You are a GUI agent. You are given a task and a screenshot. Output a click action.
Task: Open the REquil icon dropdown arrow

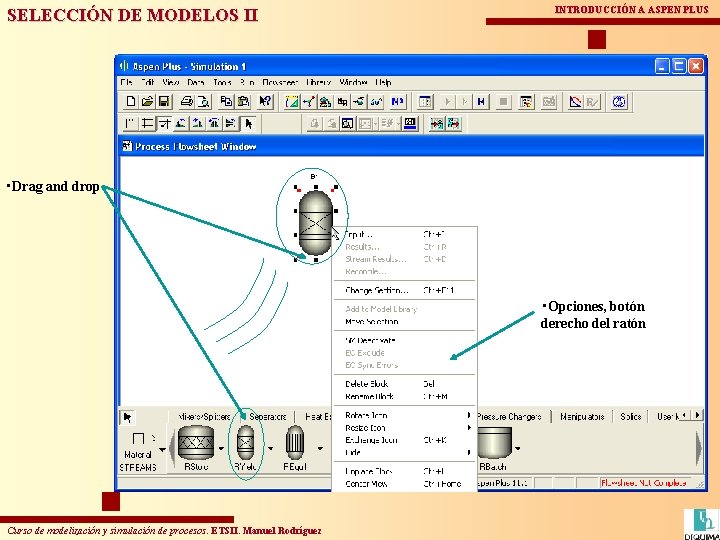(320, 449)
